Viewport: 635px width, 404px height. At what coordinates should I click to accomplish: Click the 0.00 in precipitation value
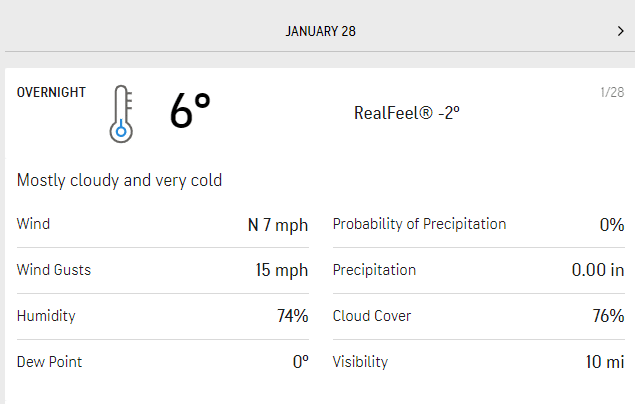click(x=597, y=270)
